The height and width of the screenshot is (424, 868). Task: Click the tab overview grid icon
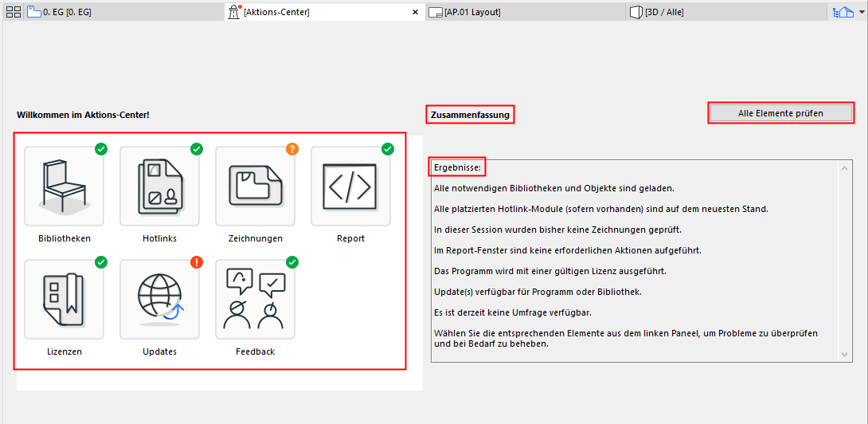pos(14,12)
